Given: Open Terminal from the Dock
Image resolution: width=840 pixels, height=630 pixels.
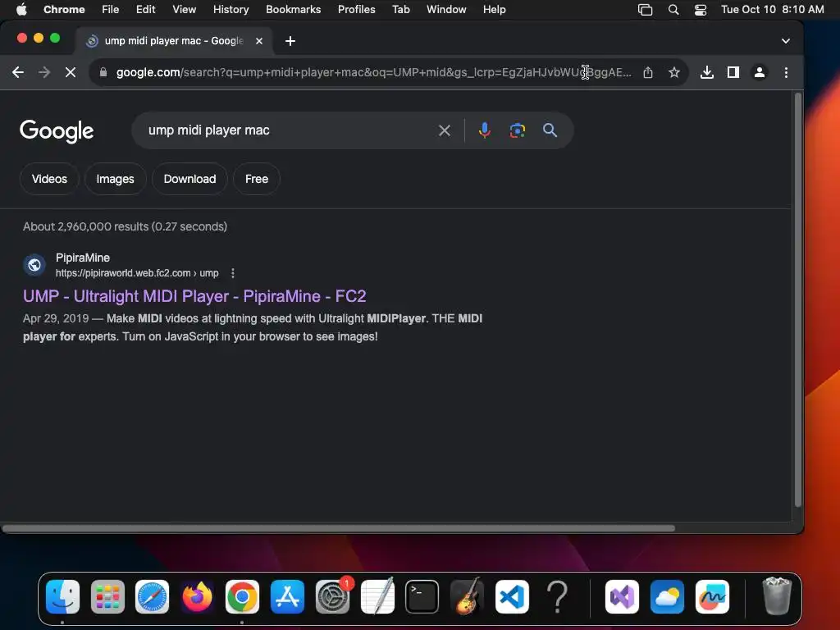Looking at the screenshot, I should [x=422, y=597].
